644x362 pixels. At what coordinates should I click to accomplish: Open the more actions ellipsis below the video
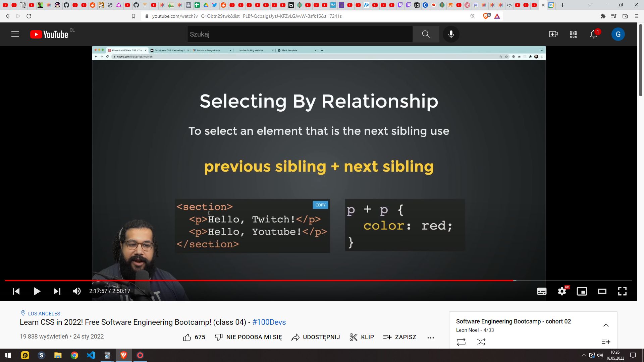tap(431, 338)
